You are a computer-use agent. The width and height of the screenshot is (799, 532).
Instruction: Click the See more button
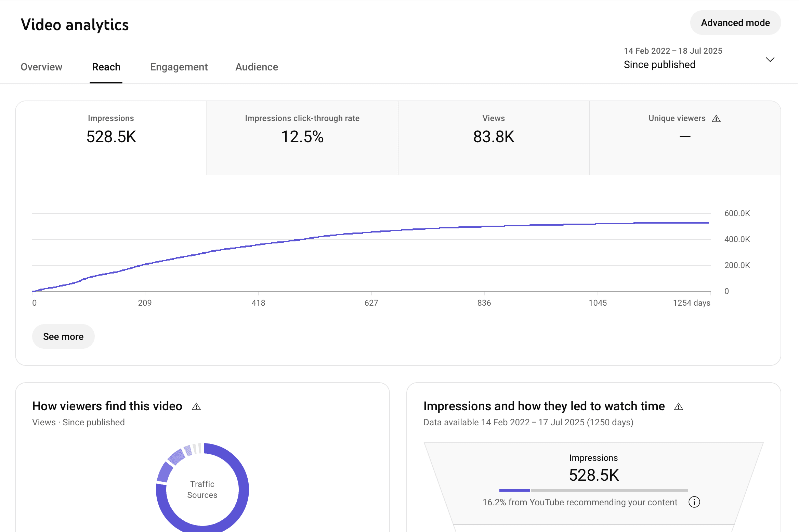63,336
